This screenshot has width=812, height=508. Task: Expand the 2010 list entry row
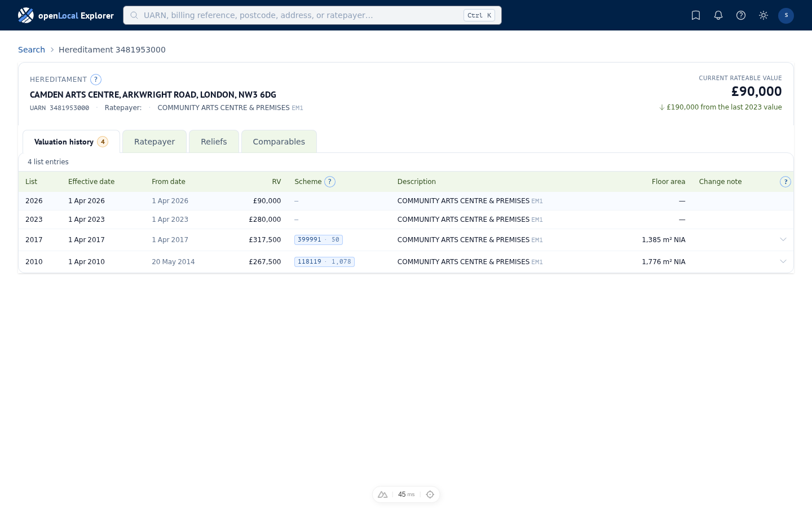783,262
